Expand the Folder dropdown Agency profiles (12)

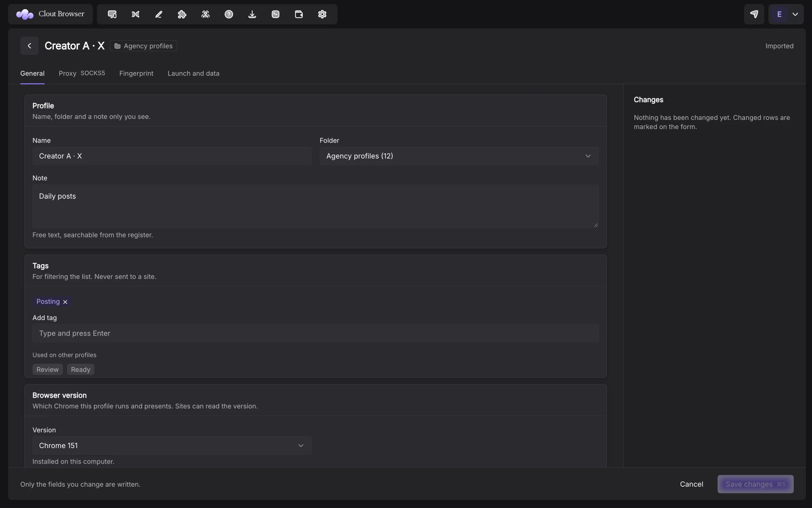[459, 156]
